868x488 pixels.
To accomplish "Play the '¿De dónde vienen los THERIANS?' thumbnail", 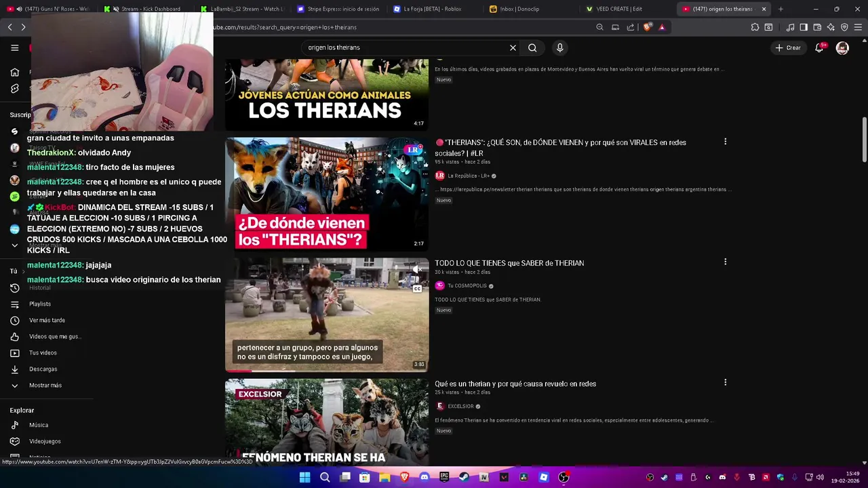I will (x=327, y=194).
